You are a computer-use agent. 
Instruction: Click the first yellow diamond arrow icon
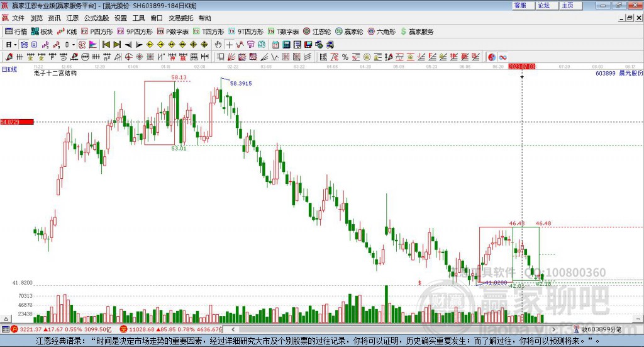[150, 45]
